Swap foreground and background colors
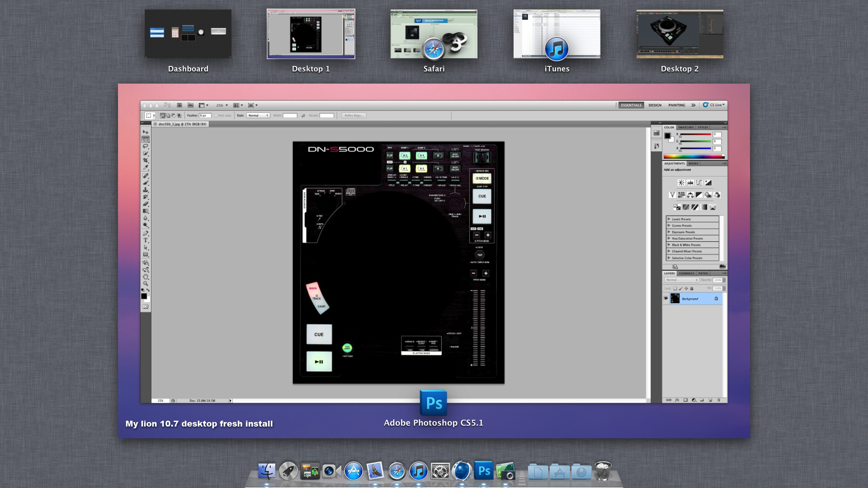The image size is (868, 488). coord(148,290)
